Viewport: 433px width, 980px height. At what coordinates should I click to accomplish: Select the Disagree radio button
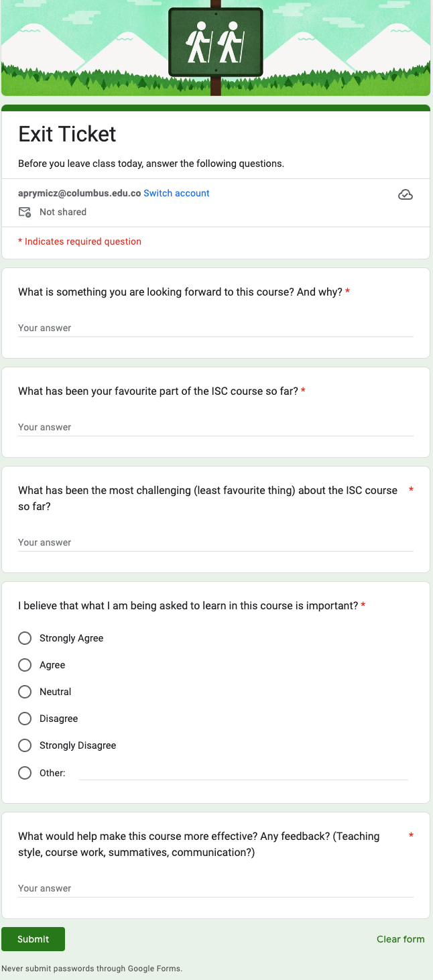tap(25, 719)
